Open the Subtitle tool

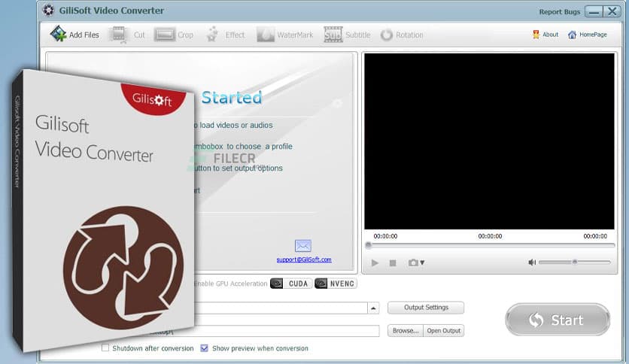[x=347, y=35]
